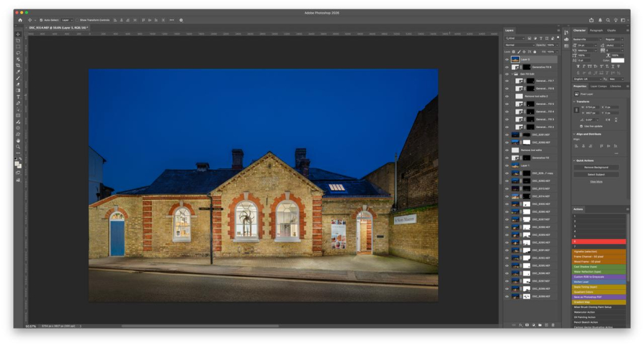Hide the Layer 5 layer visibility eye
The width and height of the screenshot is (644, 346).
click(507, 59)
